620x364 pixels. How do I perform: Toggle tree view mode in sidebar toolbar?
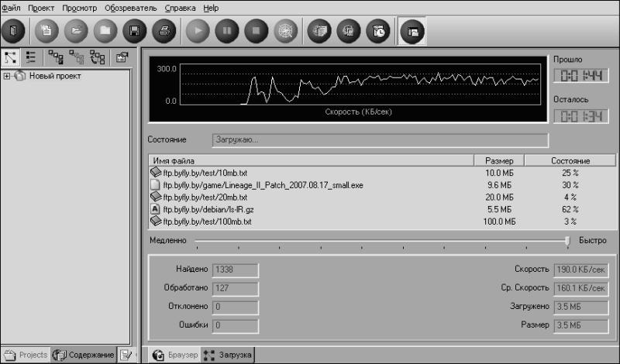pos(11,57)
